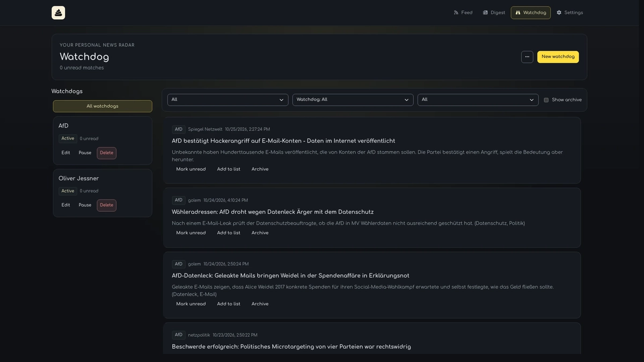The height and width of the screenshot is (362, 644).
Task: Delete the AfD watchdog
Action: point(107,153)
